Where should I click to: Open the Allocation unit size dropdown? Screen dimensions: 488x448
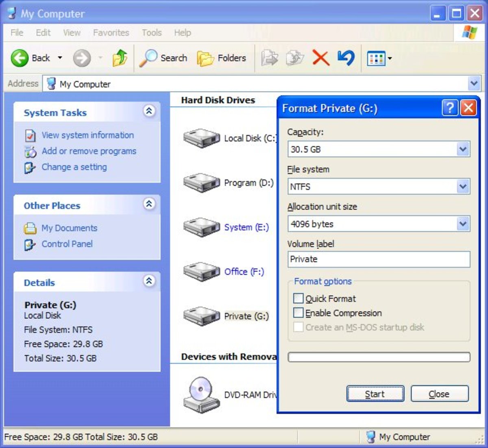tap(462, 224)
